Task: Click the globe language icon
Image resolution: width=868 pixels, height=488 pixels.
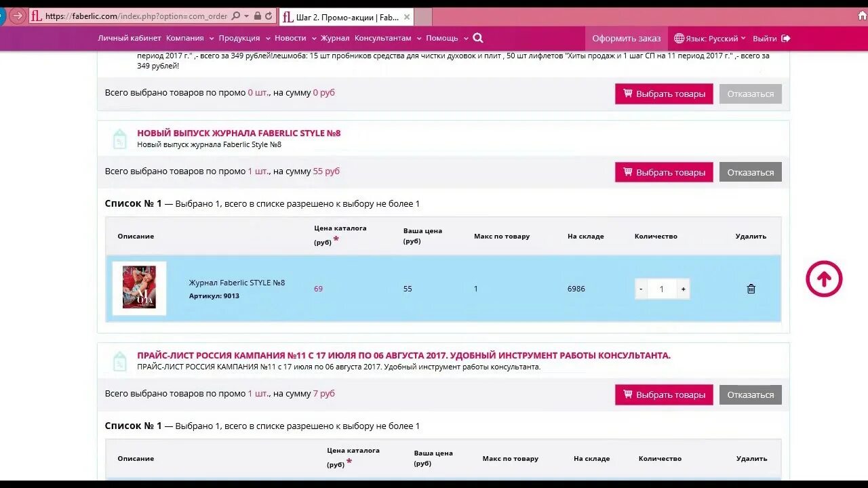Action: click(x=679, y=39)
